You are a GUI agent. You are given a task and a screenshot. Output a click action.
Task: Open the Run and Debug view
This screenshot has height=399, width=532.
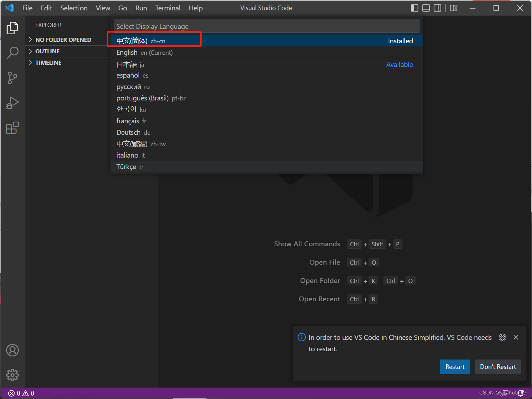point(12,103)
